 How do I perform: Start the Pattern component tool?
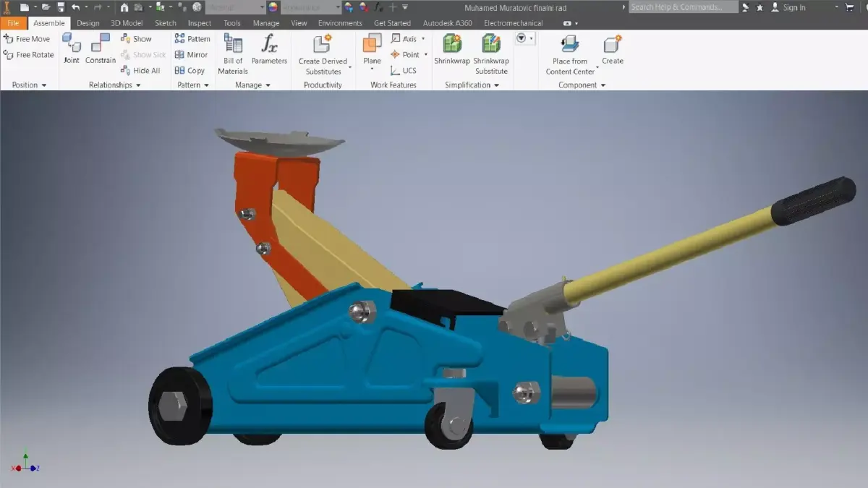[192, 39]
